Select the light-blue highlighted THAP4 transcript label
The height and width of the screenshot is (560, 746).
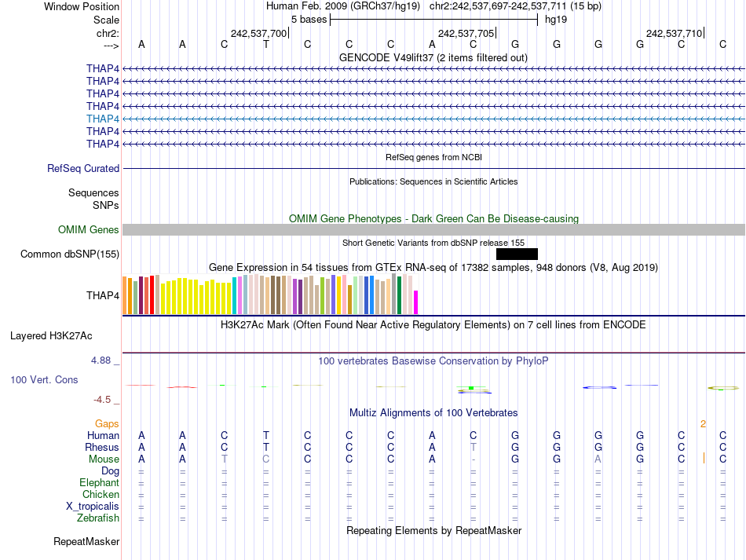click(103, 119)
